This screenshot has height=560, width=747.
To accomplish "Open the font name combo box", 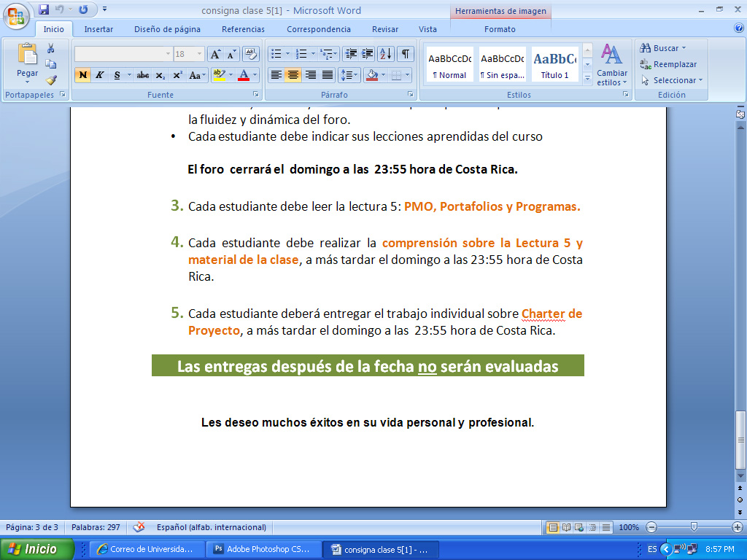I will [x=123, y=54].
